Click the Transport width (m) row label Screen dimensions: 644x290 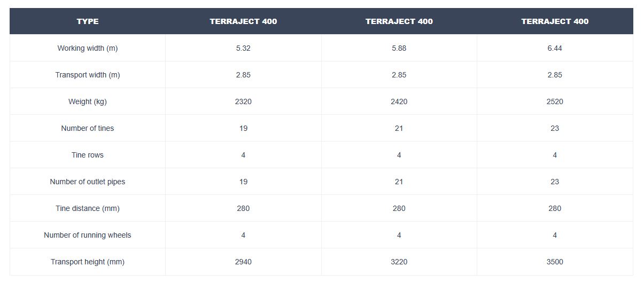click(88, 75)
